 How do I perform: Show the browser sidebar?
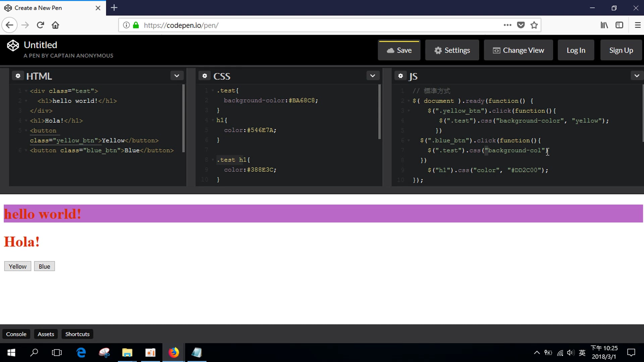619,25
